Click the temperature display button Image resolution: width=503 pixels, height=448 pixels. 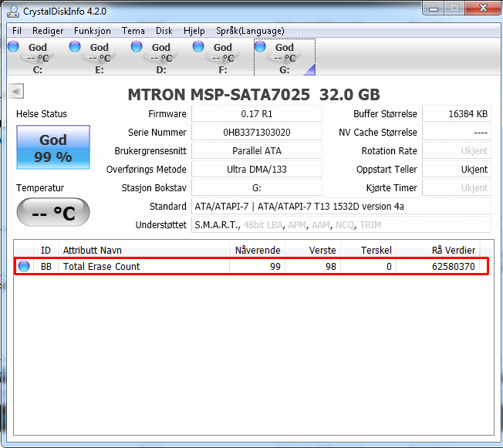53,212
